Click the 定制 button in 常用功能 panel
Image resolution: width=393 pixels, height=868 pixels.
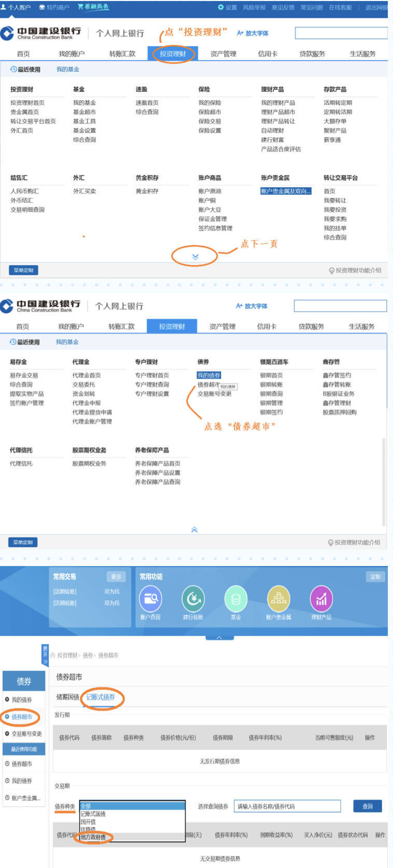pyautogui.click(x=375, y=576)
